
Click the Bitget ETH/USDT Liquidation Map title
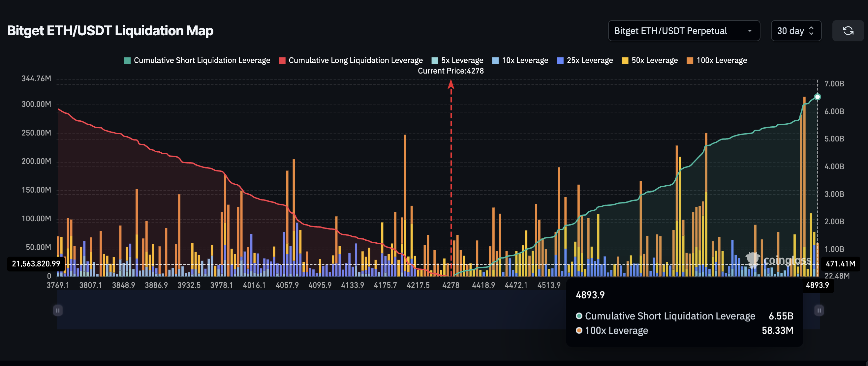pyautogui.click(x=110, y=31)
